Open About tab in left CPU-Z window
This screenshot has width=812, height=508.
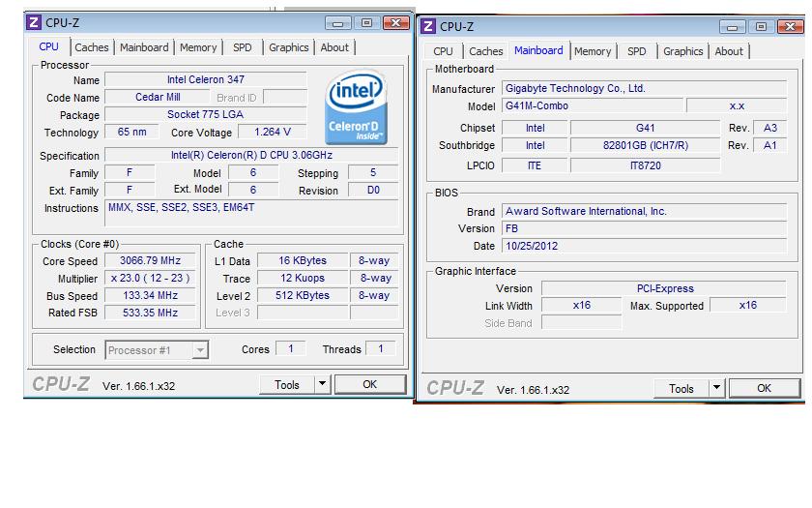tap(334, 47)
